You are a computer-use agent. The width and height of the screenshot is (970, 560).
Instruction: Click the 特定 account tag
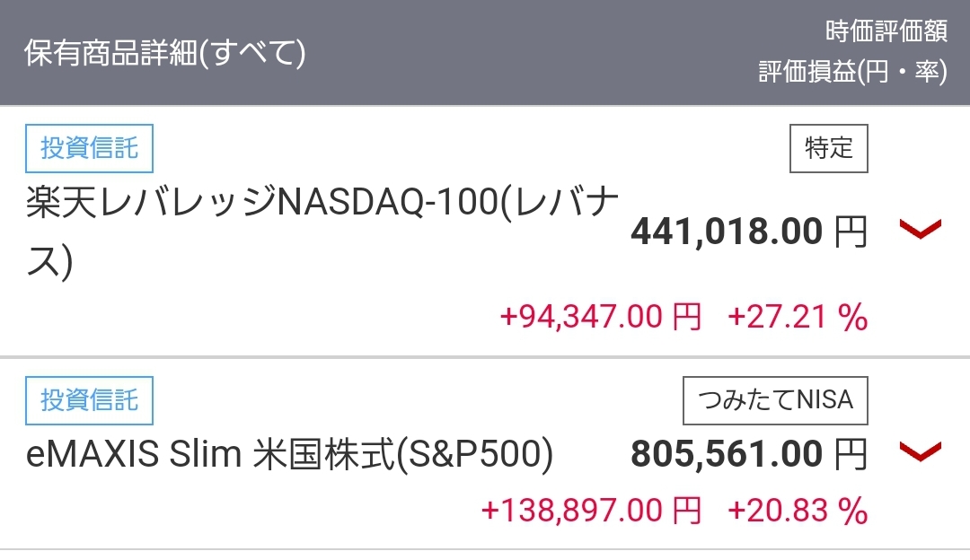[828, 148]
